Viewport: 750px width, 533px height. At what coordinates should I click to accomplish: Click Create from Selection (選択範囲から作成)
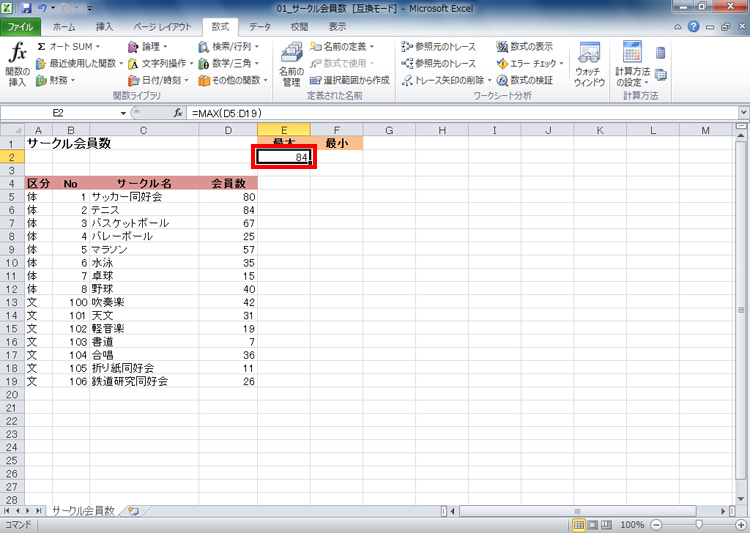pyautogui.click(x=350, y=80)
